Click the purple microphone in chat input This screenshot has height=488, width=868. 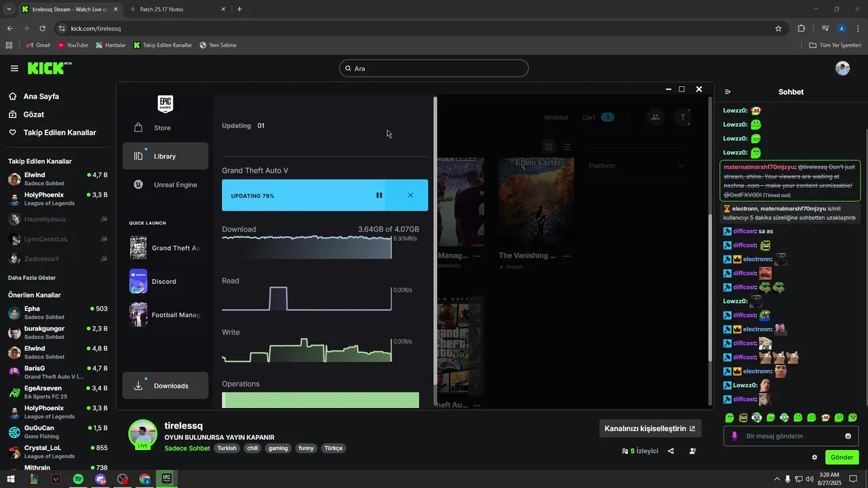pos(734,436)
